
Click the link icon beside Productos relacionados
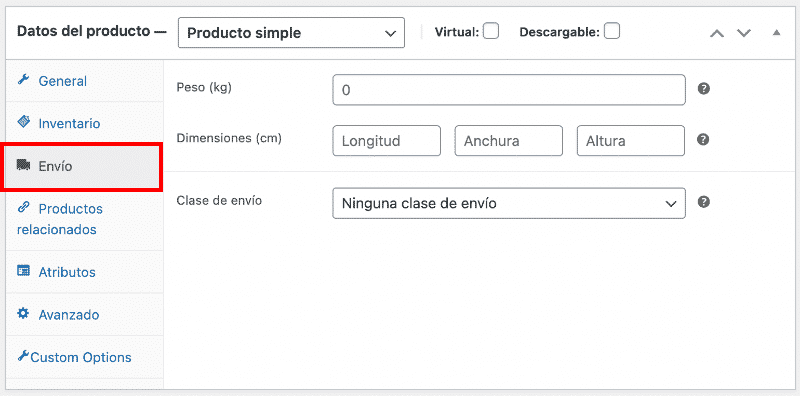pyautogui.click(x=23, y=208)
